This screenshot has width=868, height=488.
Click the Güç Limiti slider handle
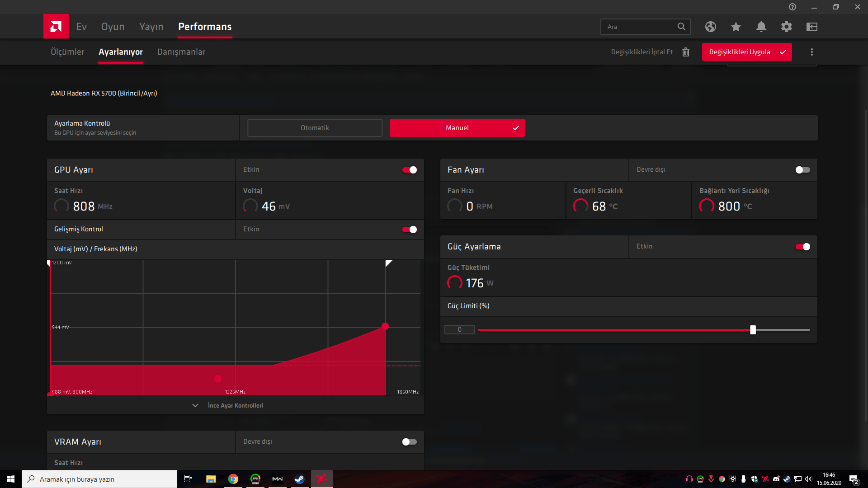pyautogui.click(x=753, y=330)
